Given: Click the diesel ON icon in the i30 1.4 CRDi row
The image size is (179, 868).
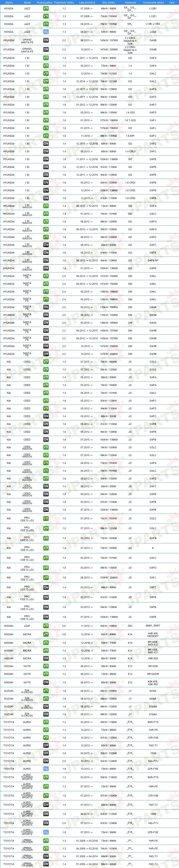Looking at the screenshot, I should pyautogui.click(x=46, y=151).
